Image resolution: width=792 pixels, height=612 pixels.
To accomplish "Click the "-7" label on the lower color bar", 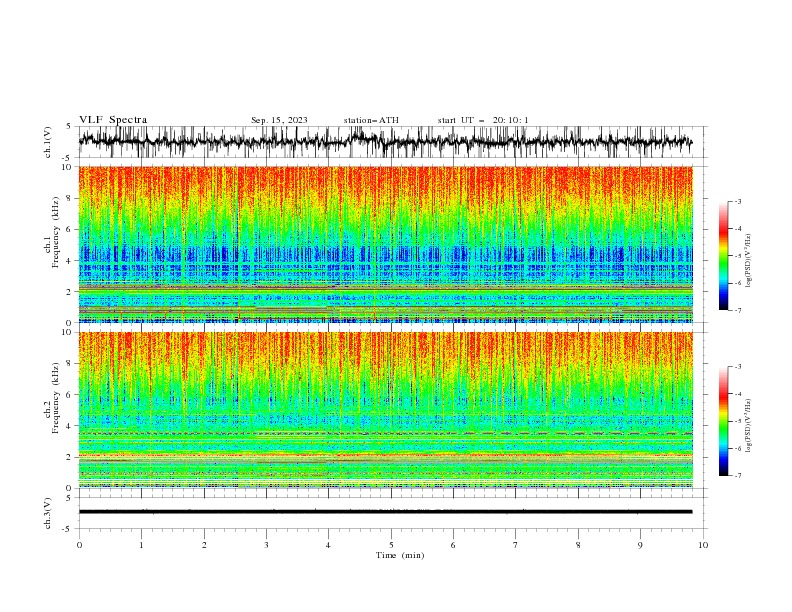I will point(738,475).
